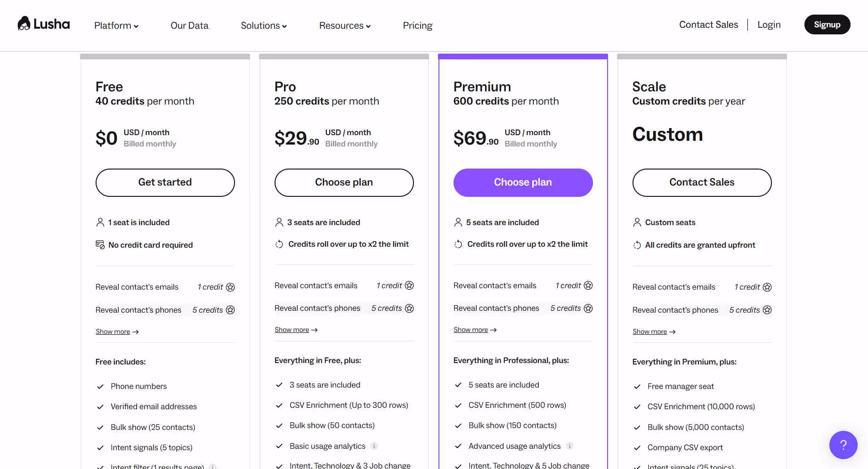The width and height of the screenshot is (868, 469).
Task: Click the info icon next to Basic usage analytics
Action: 374,446
